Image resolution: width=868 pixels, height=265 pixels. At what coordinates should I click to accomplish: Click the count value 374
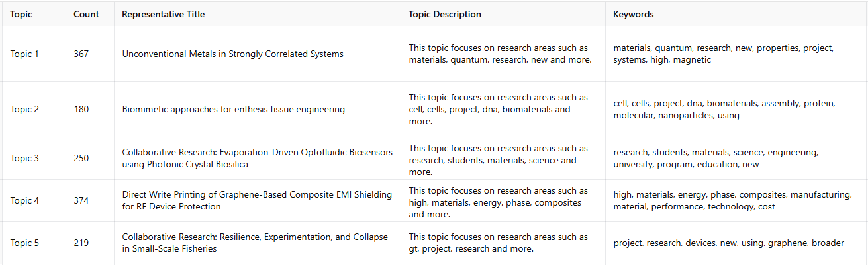pos(81,201)
